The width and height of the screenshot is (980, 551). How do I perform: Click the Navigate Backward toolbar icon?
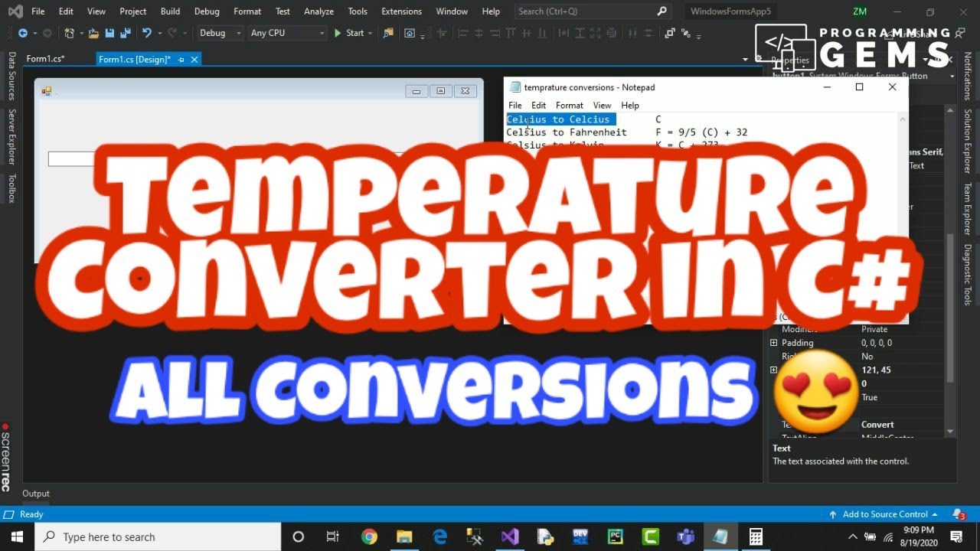pyautogui.click(x=23, y=33)
